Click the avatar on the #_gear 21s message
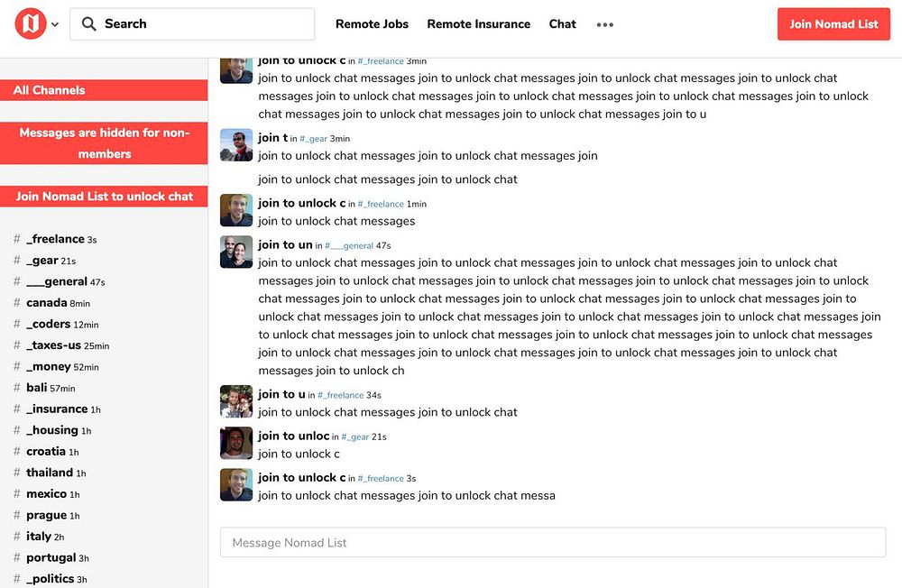902x588 pixels. (x=236, y=443)
